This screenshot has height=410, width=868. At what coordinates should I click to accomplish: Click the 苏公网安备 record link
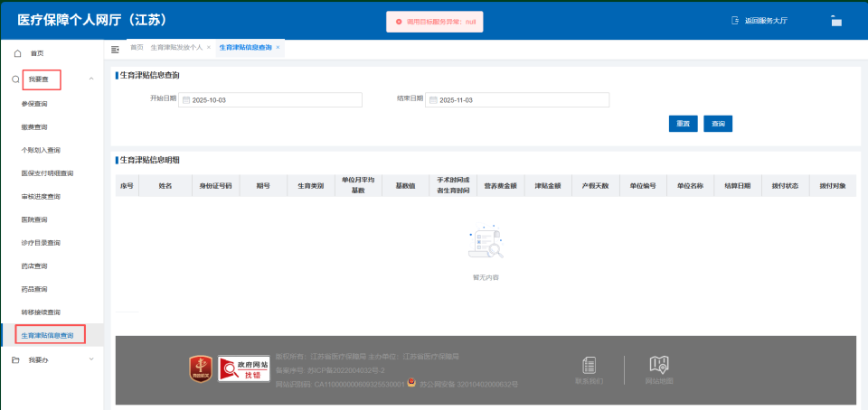(x=468, y=384)
